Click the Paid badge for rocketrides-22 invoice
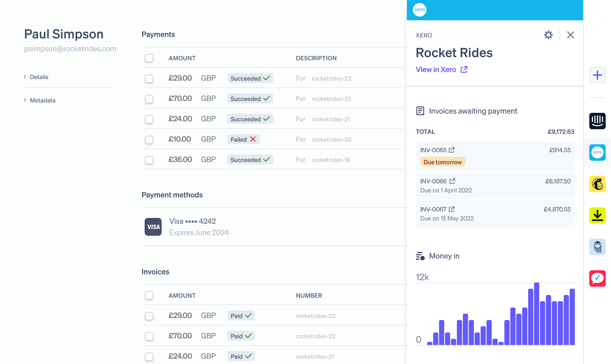 [241, 336]
